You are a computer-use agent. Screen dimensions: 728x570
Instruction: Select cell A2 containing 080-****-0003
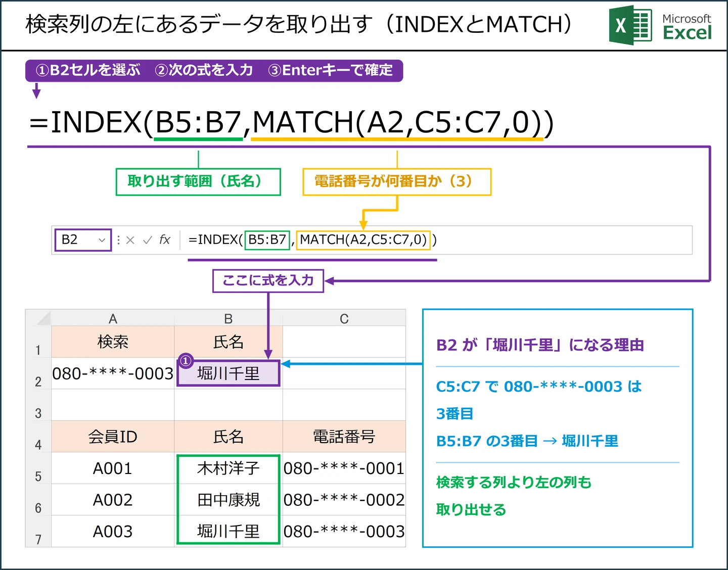[x=113, y=373]
